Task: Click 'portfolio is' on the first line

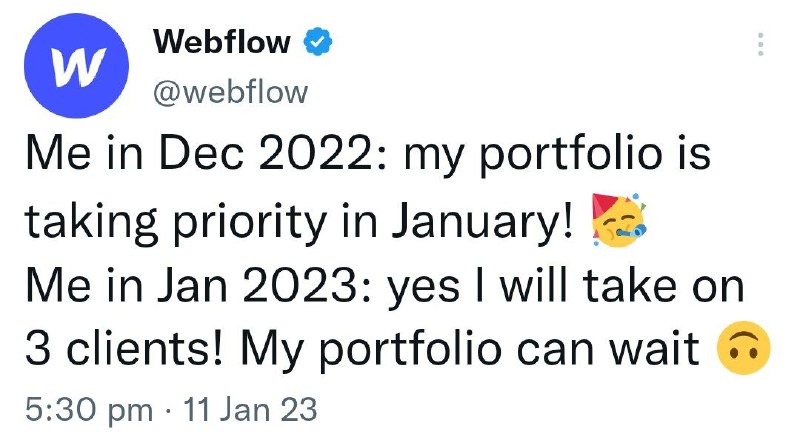Action: (595, 155)
